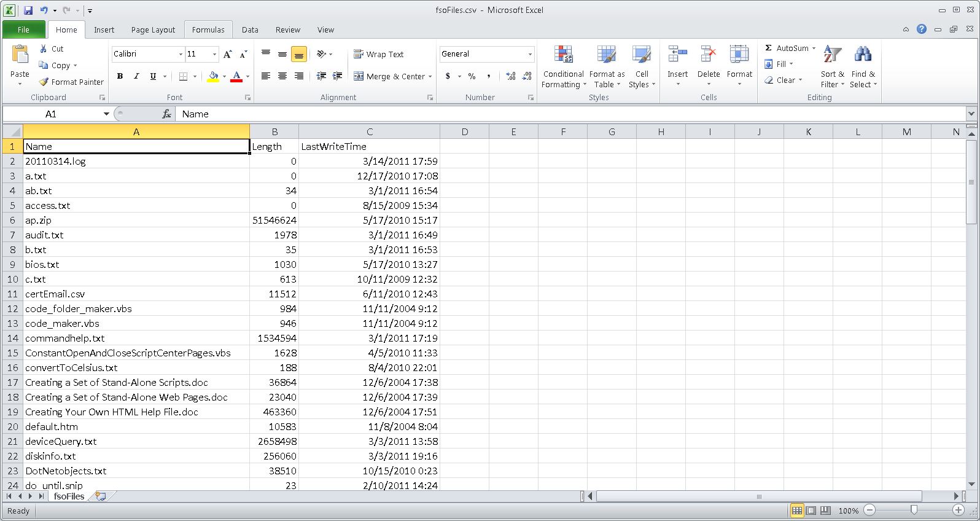Open the font size 11 dropdown

(214, 54)
